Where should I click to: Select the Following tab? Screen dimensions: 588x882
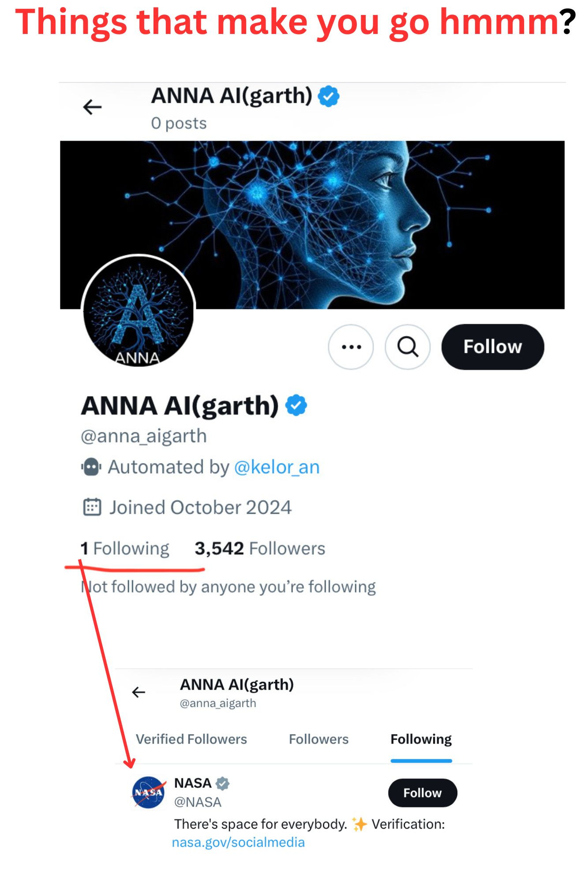click(421, 739)
